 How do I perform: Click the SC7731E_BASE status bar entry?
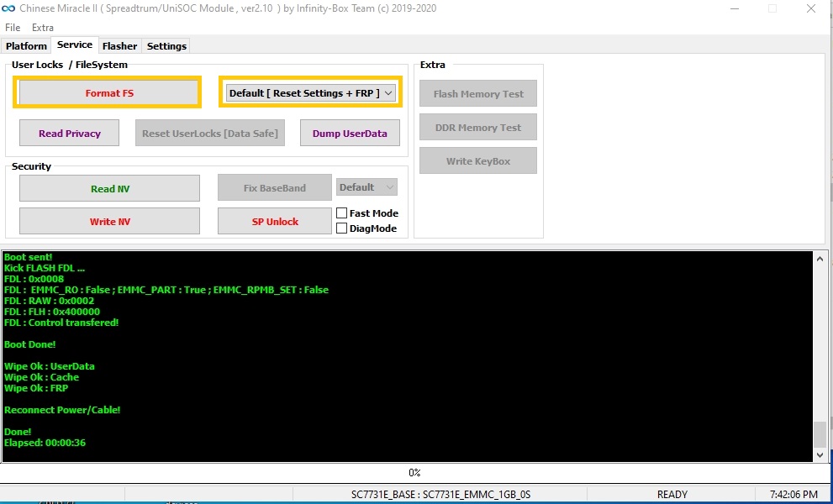[440, 495]
